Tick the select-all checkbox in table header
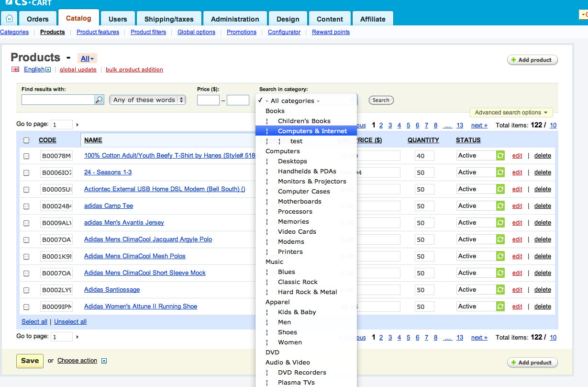 26,140
